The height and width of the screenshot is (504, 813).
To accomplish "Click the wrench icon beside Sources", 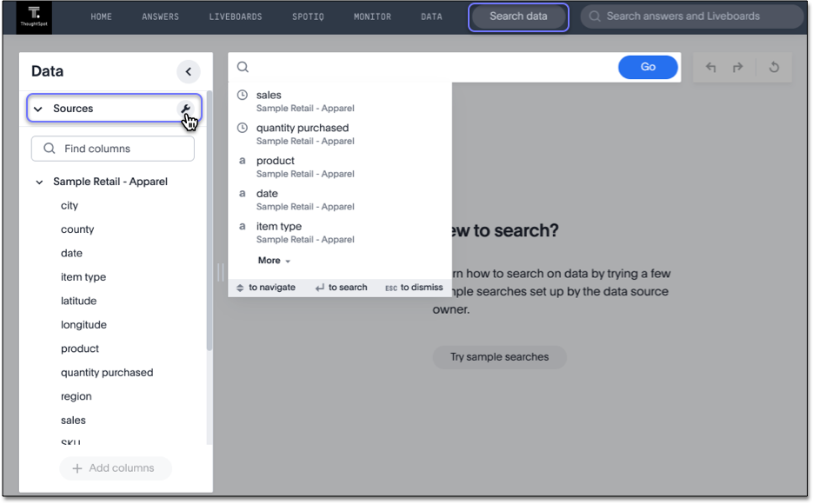I will (185, 109).
